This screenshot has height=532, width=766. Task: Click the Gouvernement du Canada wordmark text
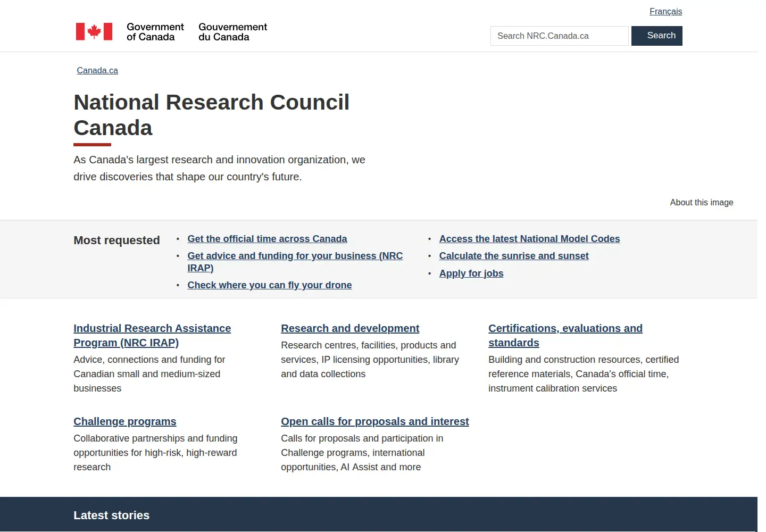coord(233,32)
